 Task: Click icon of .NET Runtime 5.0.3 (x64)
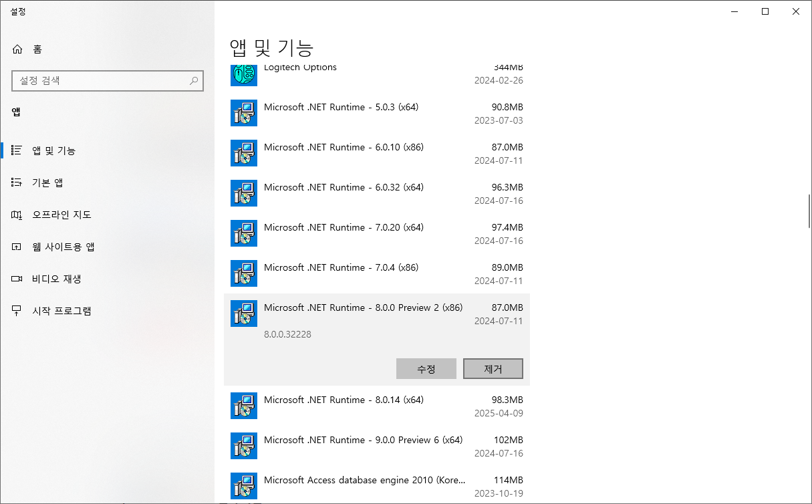[x=244, y=113]
